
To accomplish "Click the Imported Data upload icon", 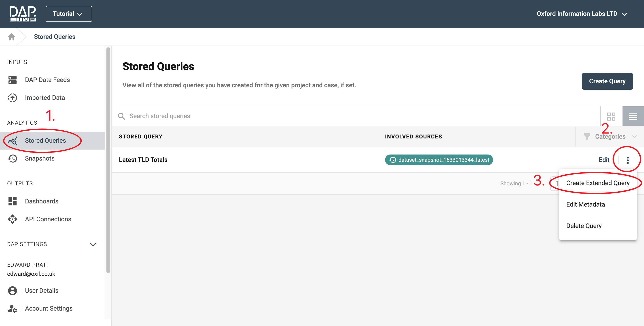I will 12,98.
